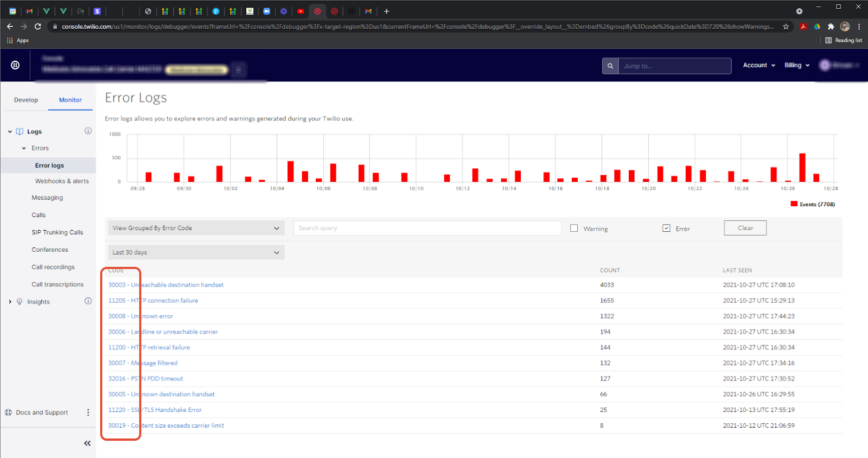Uncheck the Error checkbox

point(666,228)
